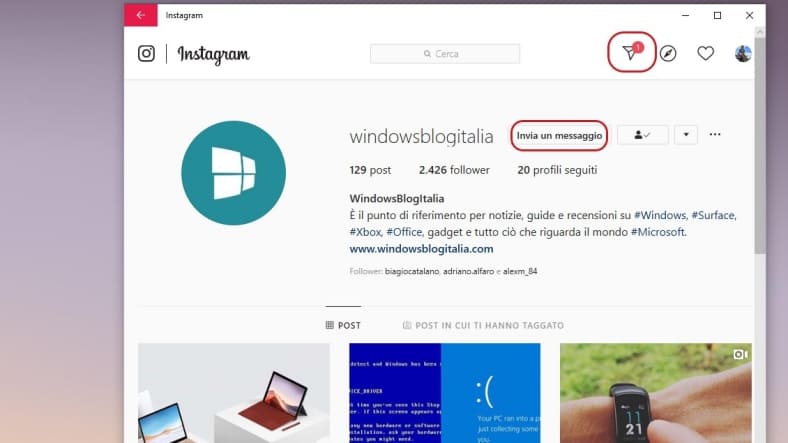Click the #Xbox hashtag
Image resolution: width=788 pixels, height=443 pixels.
[365, 232]
